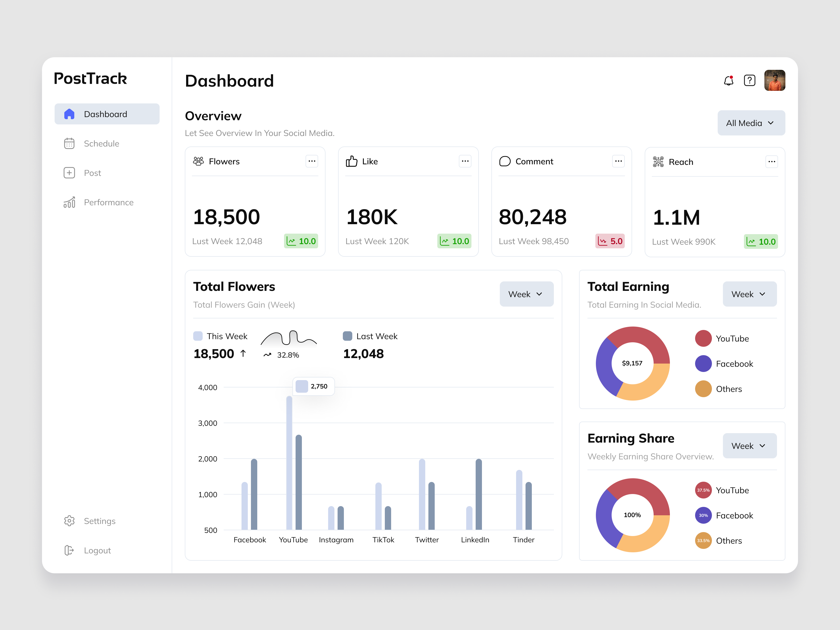The height and width of the screenshot is (630, 840).
Task: Open options menu on the Like card
Action: 465,161
